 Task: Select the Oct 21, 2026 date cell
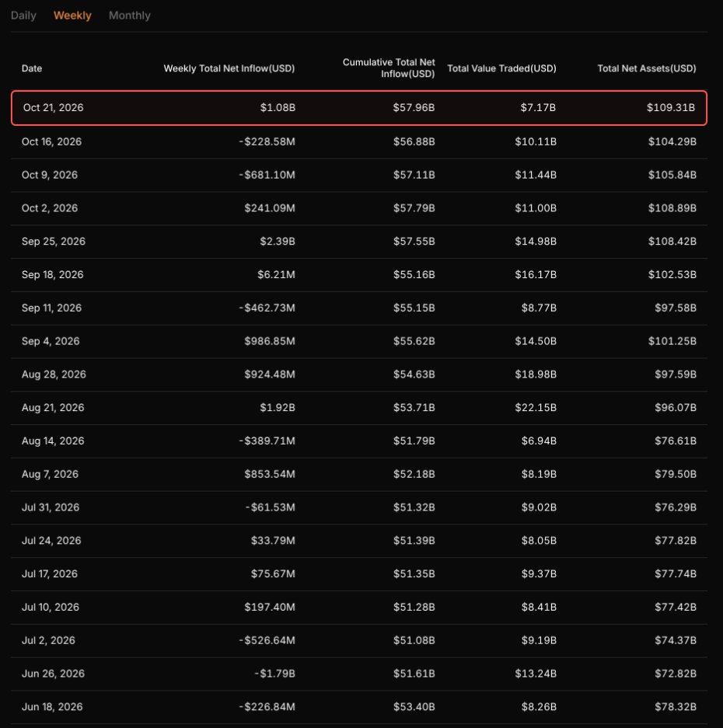[x=54, y=108]
